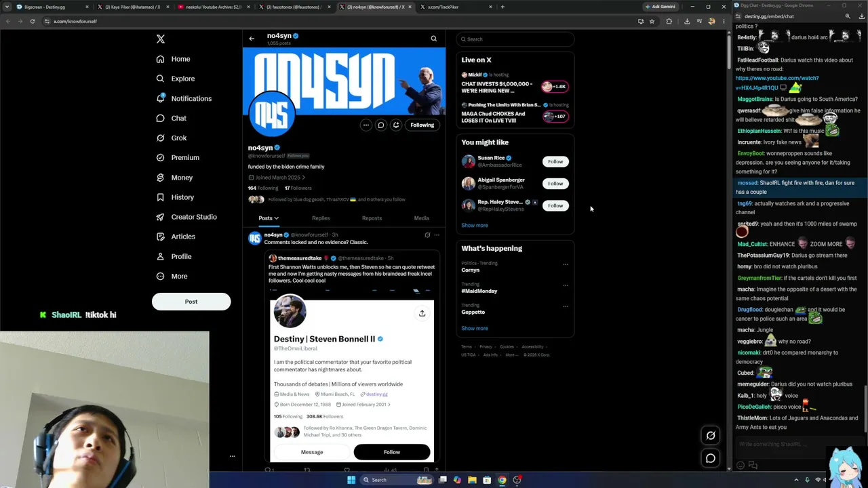Join the Brian live space +107
Viewport: 868px width, 488px height.
(554, 116)
